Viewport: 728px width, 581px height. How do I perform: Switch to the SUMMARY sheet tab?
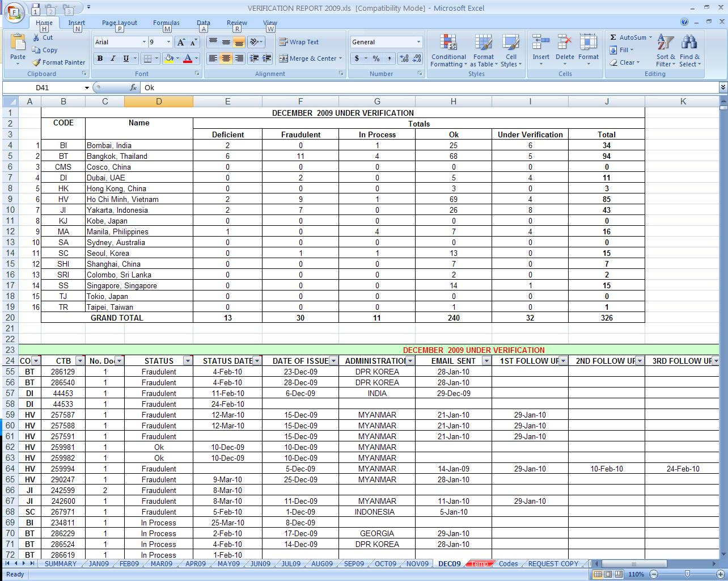click(60, 563)
